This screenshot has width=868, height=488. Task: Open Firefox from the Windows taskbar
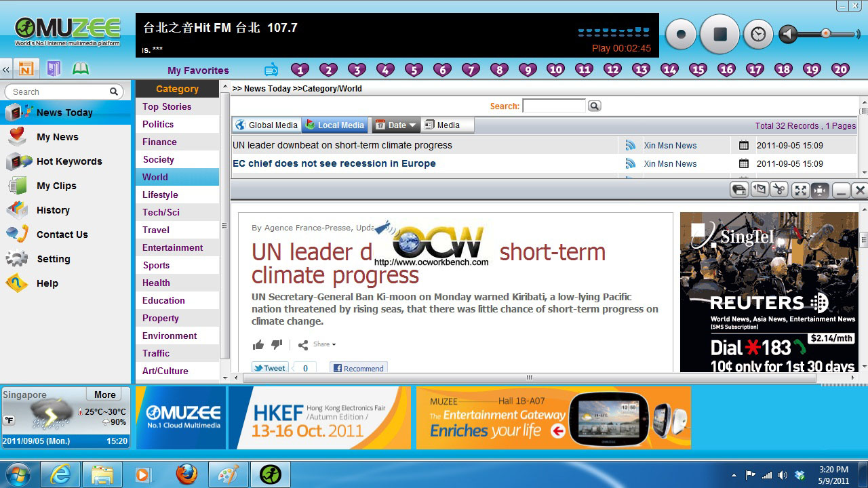click(x=186, y=474)
